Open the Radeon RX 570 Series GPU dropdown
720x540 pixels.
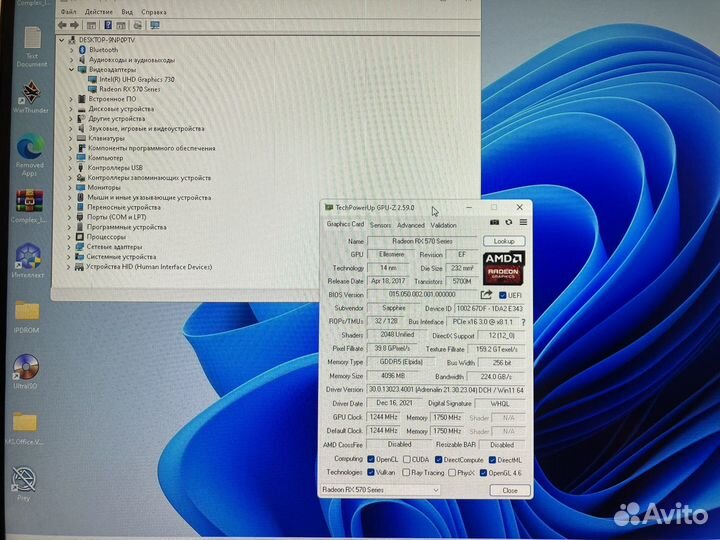click(x=380, y=490)
